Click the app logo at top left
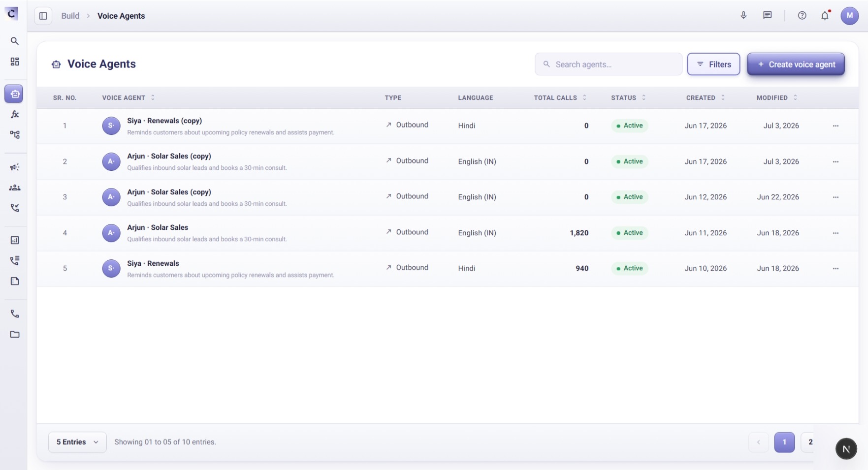The width and height of the screenshot is (868, 470). [12, 13]
